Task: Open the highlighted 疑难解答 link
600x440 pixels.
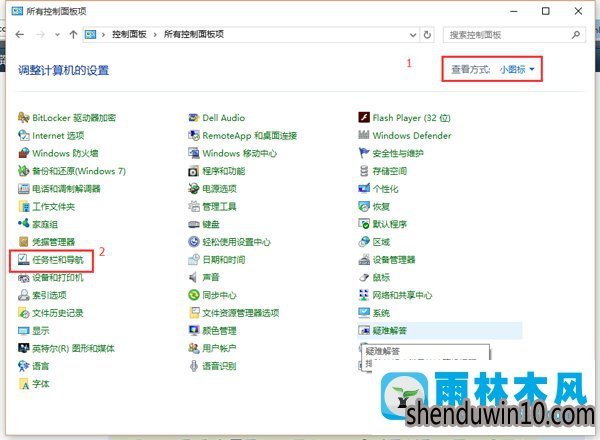Action: (x=390, y=331)
